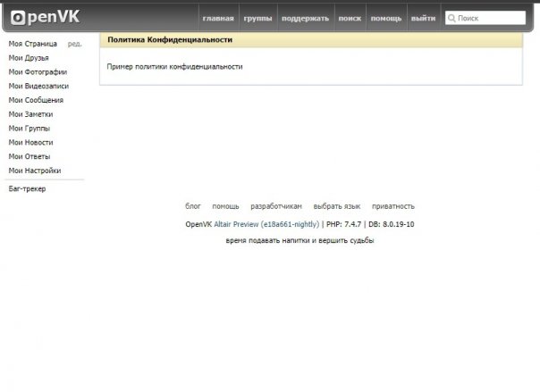Open помощь in the header menu
Image resolution: width=540 pixels, height=392 pixels.
pyautogui.click(x=386, y=18)
